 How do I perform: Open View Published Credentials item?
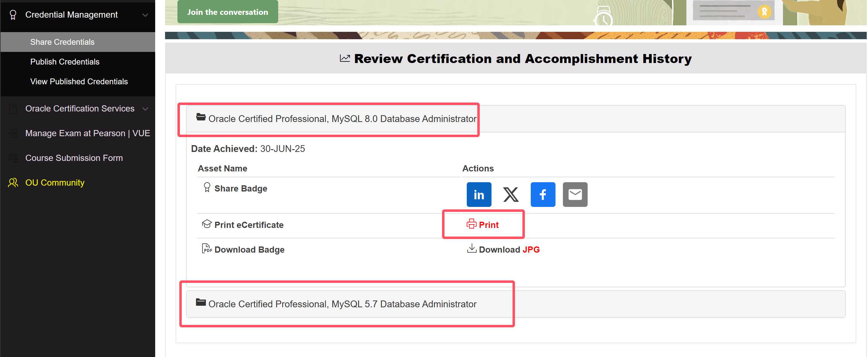point(79,82)
